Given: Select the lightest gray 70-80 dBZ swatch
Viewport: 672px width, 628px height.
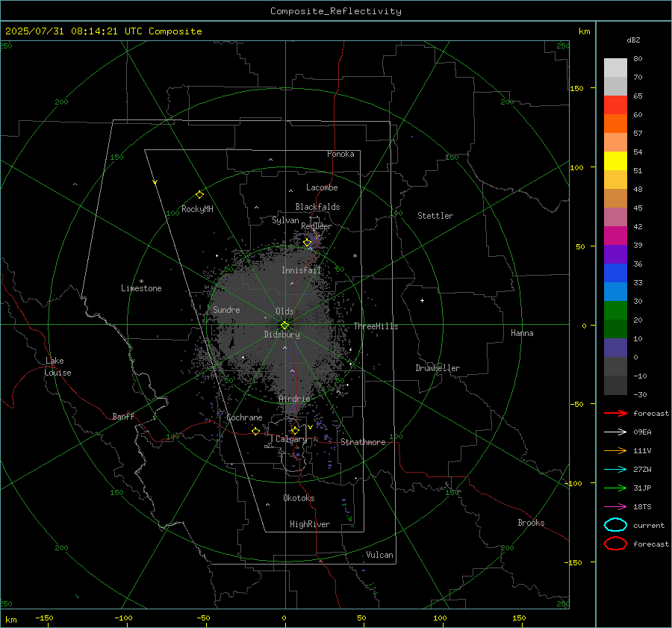Looking at the screenshot, I should click(x=615, y=68).
